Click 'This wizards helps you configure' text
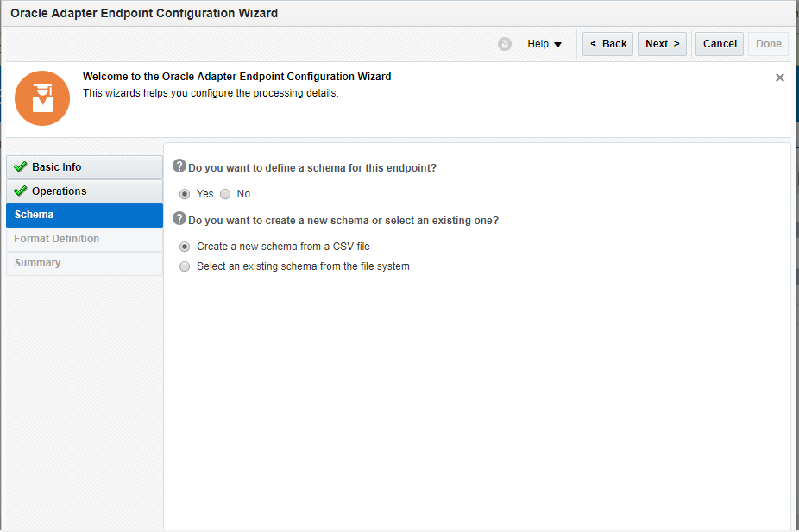Image resolution: width=799 pixels, height=532 pixels. click(x=211, y=93)
